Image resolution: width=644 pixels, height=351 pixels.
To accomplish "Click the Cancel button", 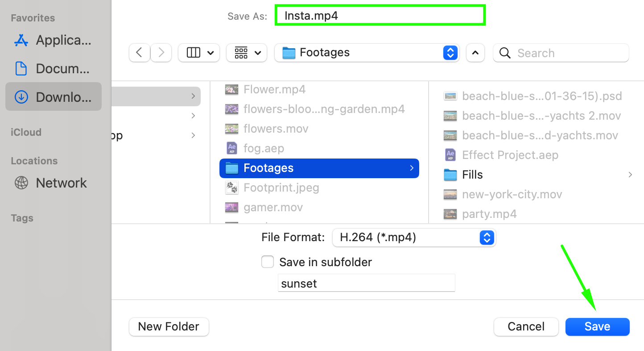I will 526,326.
